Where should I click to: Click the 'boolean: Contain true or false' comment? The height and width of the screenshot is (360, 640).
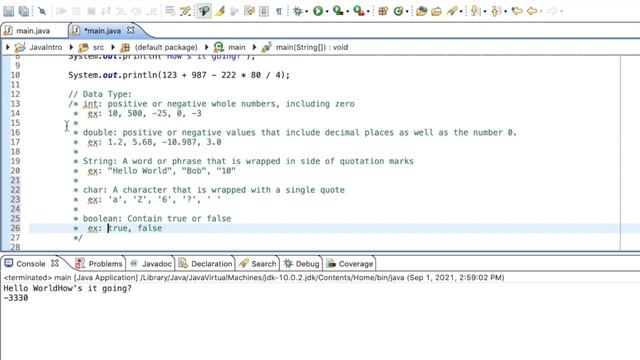(157, 219)
